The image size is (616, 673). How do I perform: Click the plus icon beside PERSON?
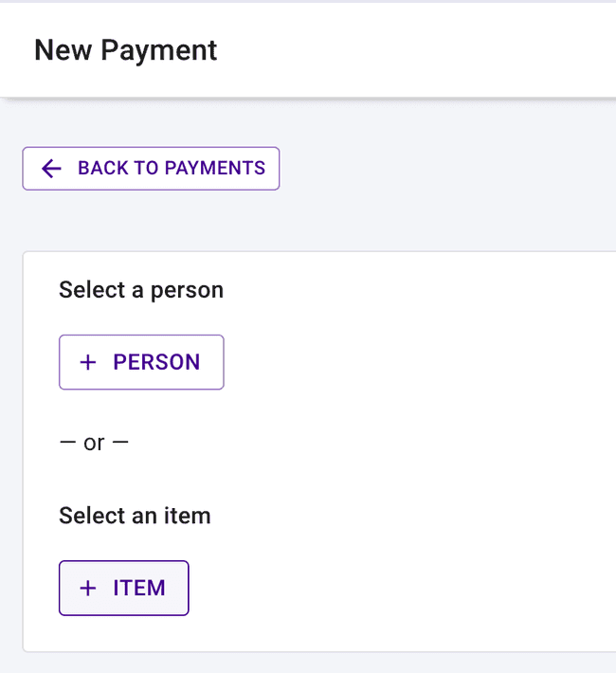[88, 362]
